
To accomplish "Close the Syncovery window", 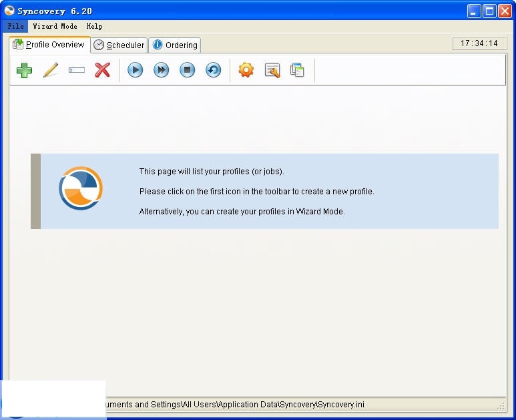I will point(505,11).
